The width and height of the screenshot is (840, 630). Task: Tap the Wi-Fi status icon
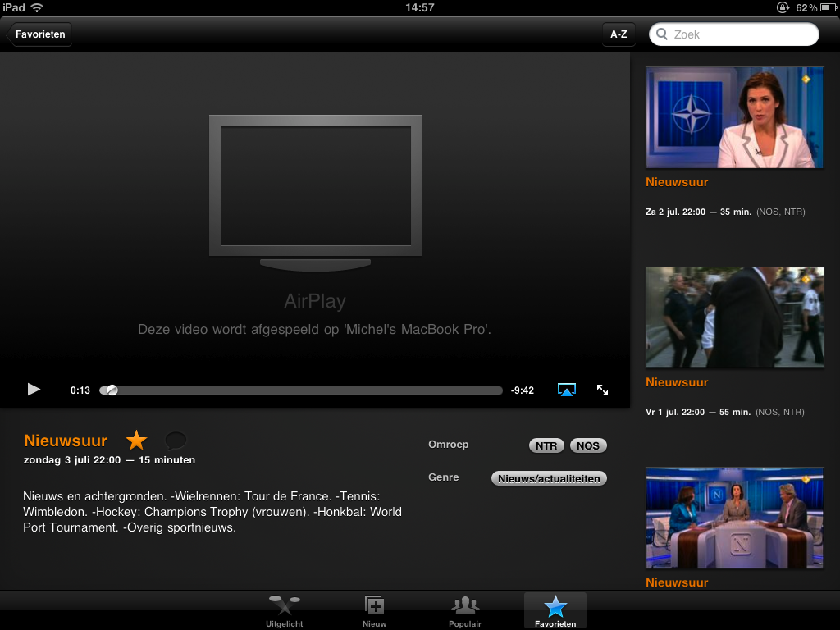coord(37,7)
